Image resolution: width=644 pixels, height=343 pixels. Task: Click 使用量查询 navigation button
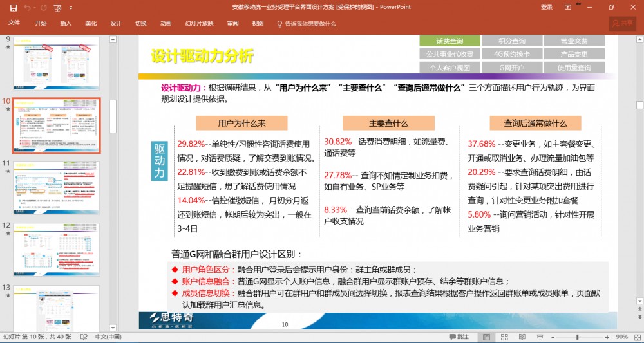[x=574, y=68]
